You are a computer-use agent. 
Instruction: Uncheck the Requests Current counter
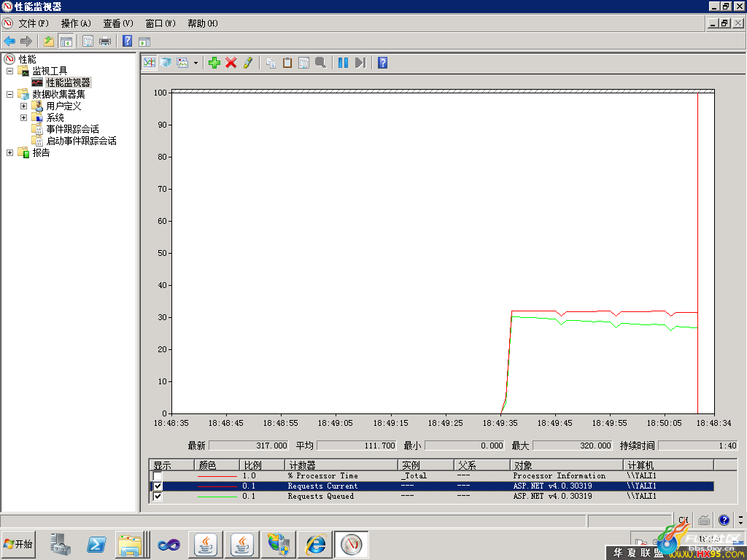[158, 486]
